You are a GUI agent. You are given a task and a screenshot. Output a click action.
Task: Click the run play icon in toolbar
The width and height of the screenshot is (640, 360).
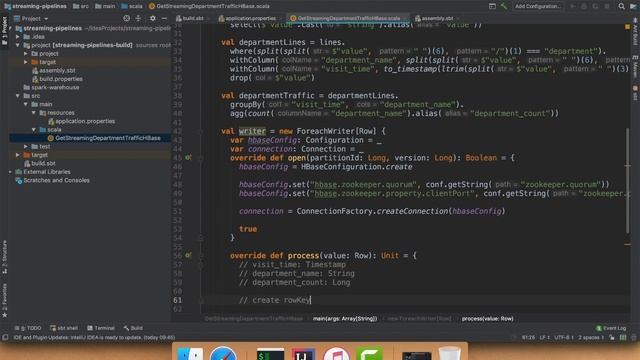click(x=573, y=6)
